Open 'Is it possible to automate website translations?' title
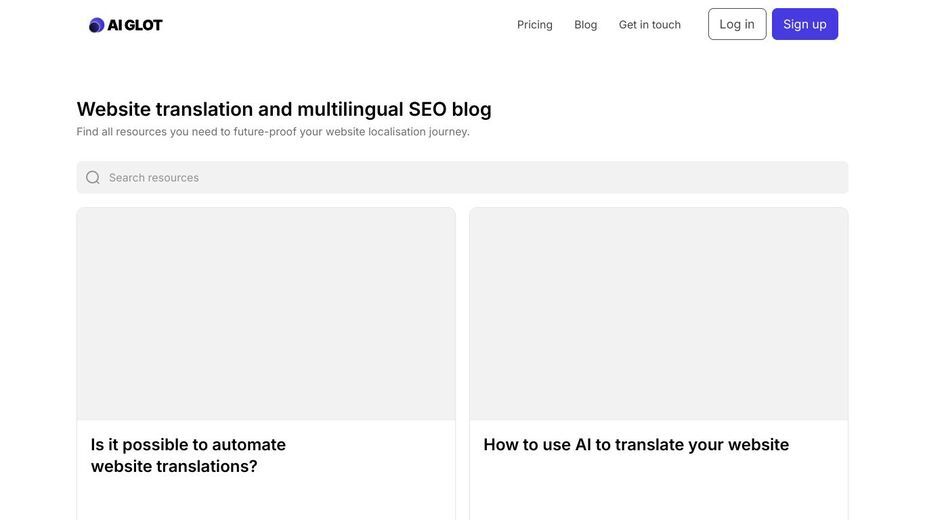The width and height of the screenshot is (925, 520). (188, 455)
